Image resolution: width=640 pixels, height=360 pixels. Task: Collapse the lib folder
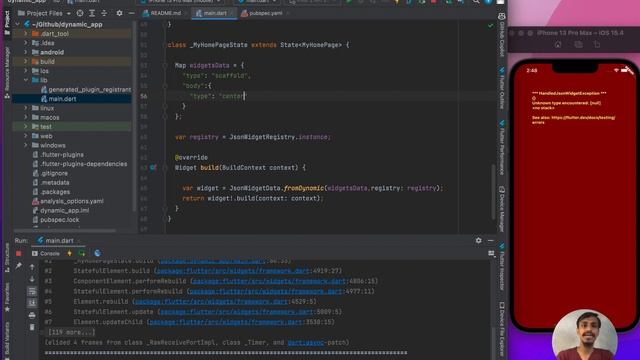pyautogui.click(x=26, y=80)
